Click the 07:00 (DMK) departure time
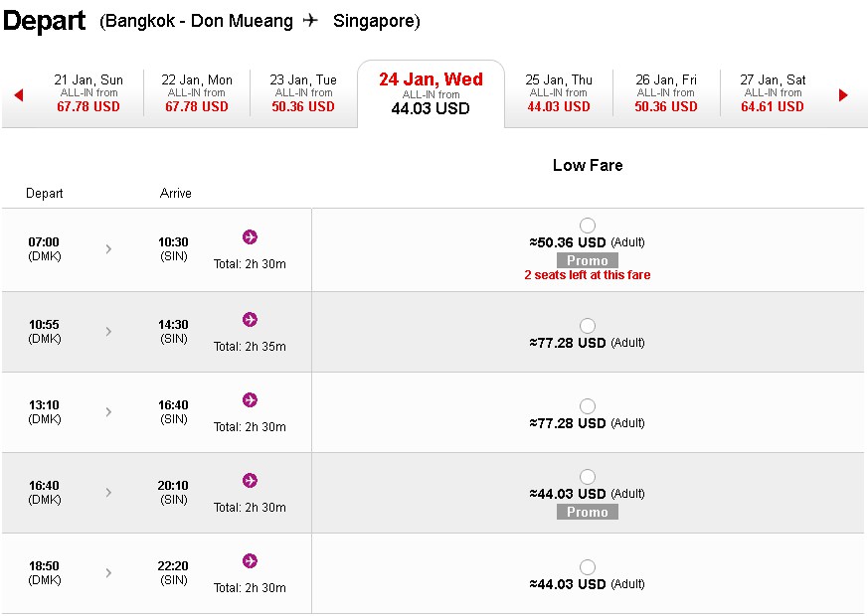 pyautogui.click(x=45, y=248)
